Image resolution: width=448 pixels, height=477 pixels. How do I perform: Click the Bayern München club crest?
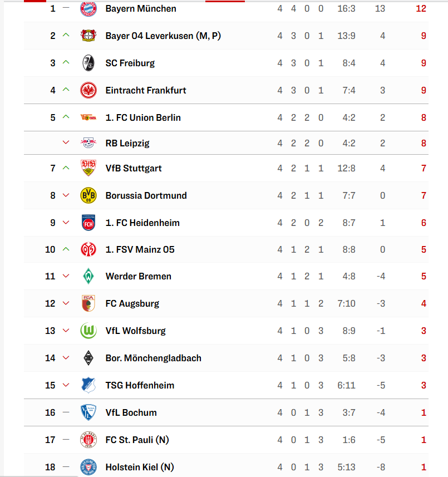pyautogui.click(x=88, y=8)
